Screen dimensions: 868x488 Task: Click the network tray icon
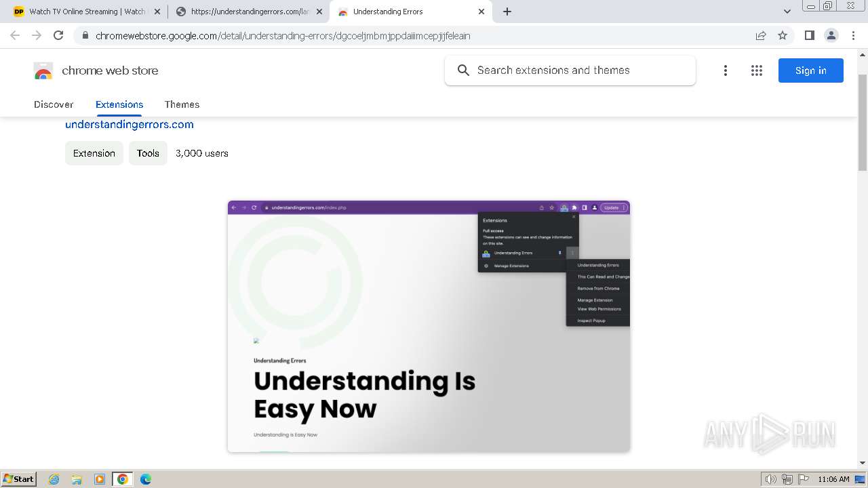(x=787, y=479)
